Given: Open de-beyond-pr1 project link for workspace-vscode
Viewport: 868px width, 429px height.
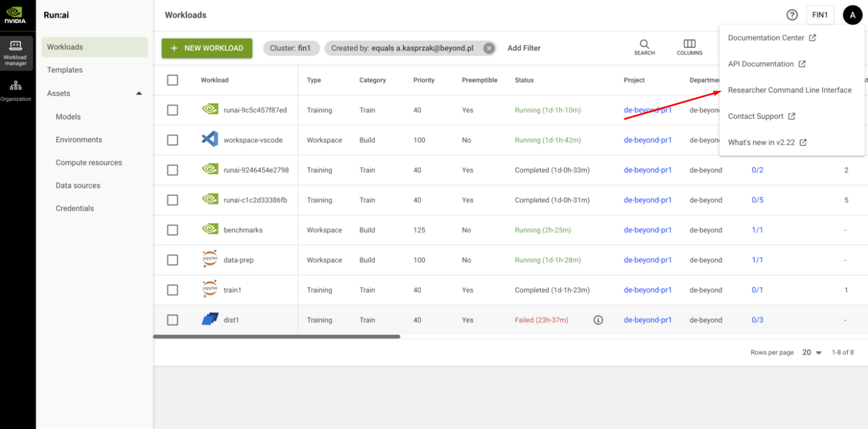Looking at the screenshot, I should (648, 140).
